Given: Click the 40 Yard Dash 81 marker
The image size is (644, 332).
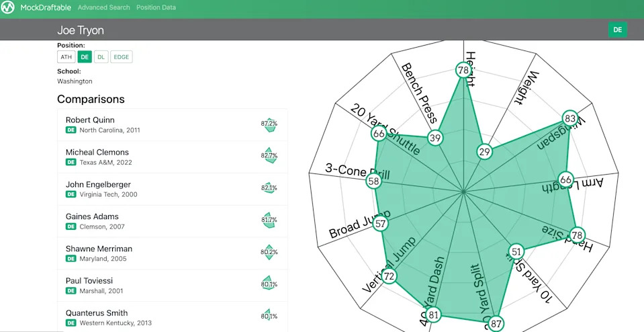Looking at the screenshot, I should click(x=434, y=315).
